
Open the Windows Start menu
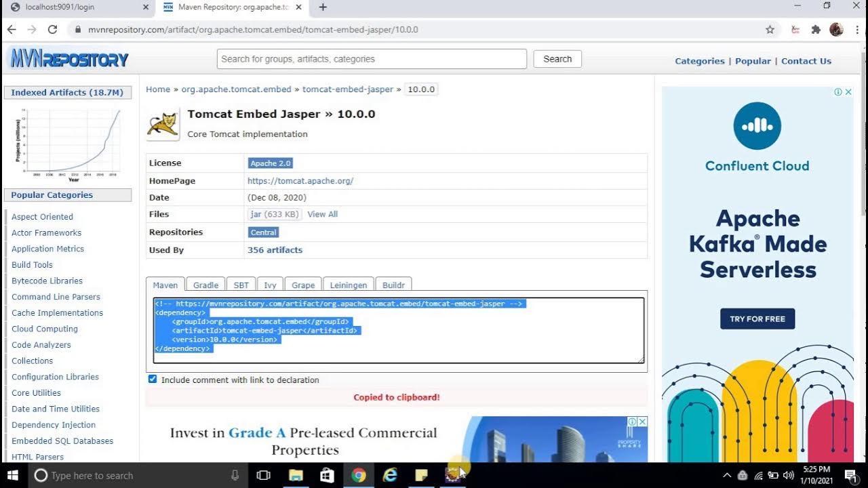pyautogui.click(x=12, y=475)
